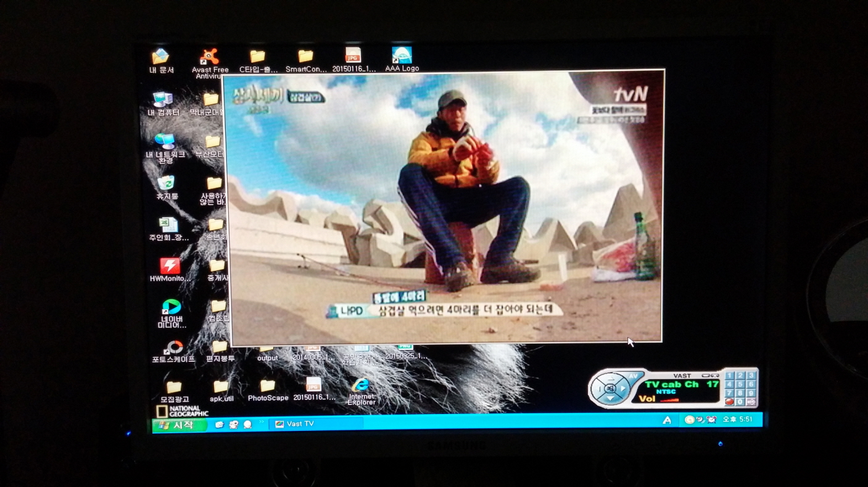Screen dimensions: 868x487
Task: Open the 내 컴퓨터 icon
Action: point(163,104)
